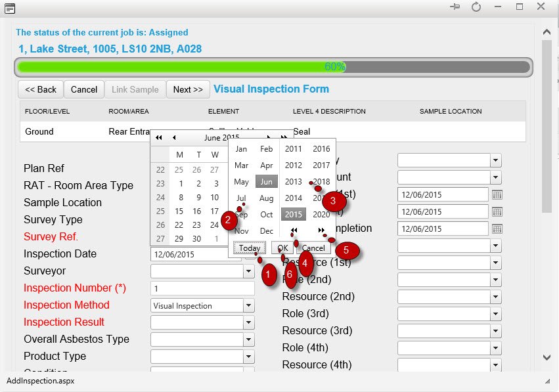Click OK in the date picker

coord(282,248)
